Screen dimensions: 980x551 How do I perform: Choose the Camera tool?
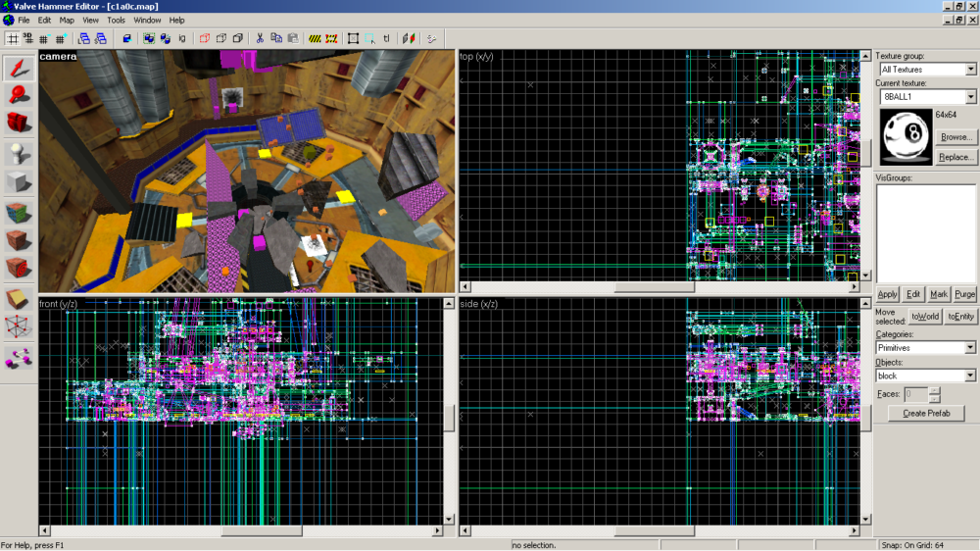pyautogui.click(x=19, y=122)
